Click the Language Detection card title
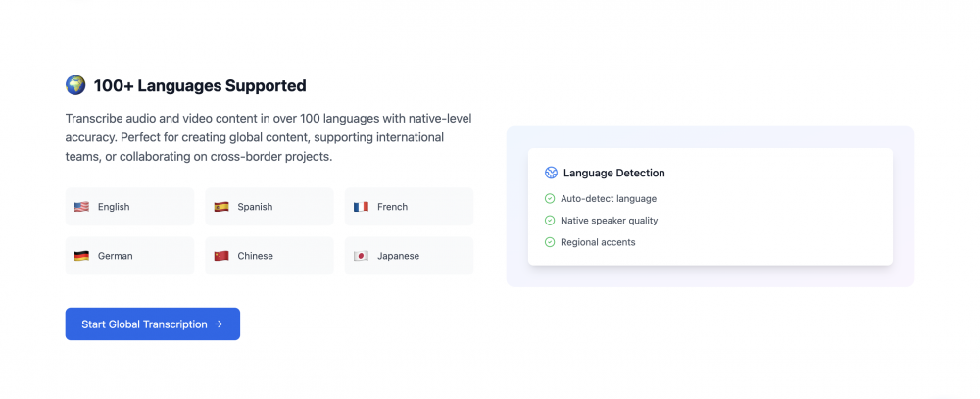980x399 pixels. 613,173
